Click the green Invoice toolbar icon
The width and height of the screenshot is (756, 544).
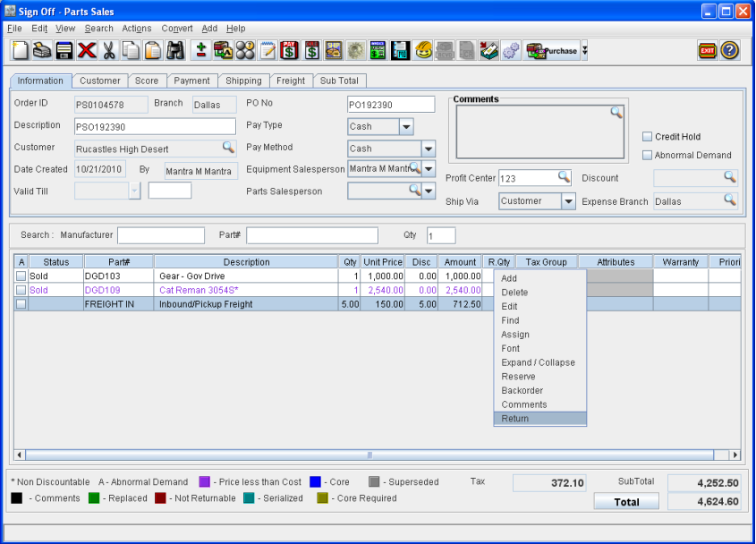click(x=378, y=50)
